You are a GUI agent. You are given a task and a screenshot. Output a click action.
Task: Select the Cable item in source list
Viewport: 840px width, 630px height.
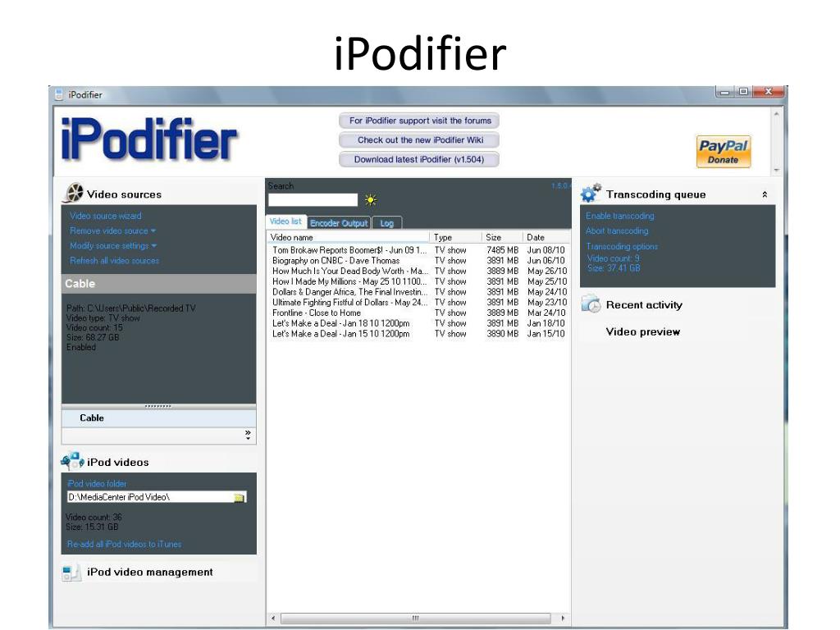coord(158,418)
